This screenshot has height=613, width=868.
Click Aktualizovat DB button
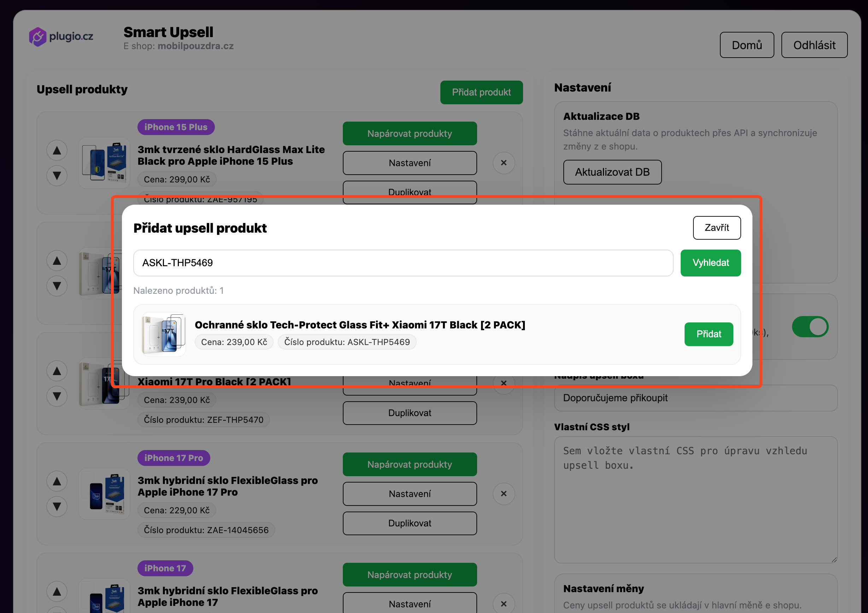pos(612,172)
